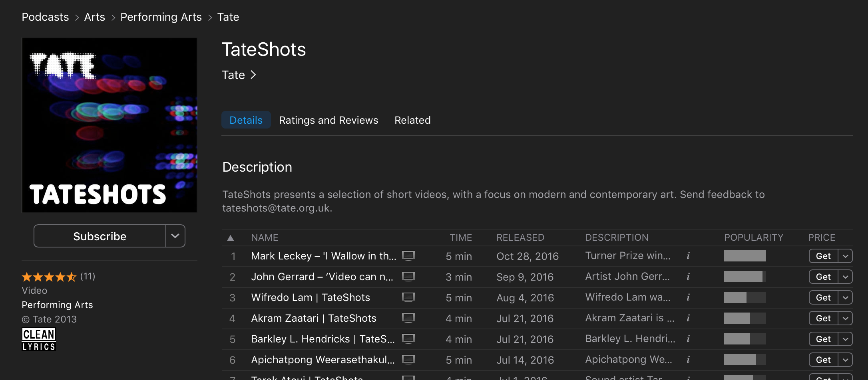868x380 pixels.
Task: Click Performing Arts category under ratings
Action: pyautogui.click(x=57, y=305)
